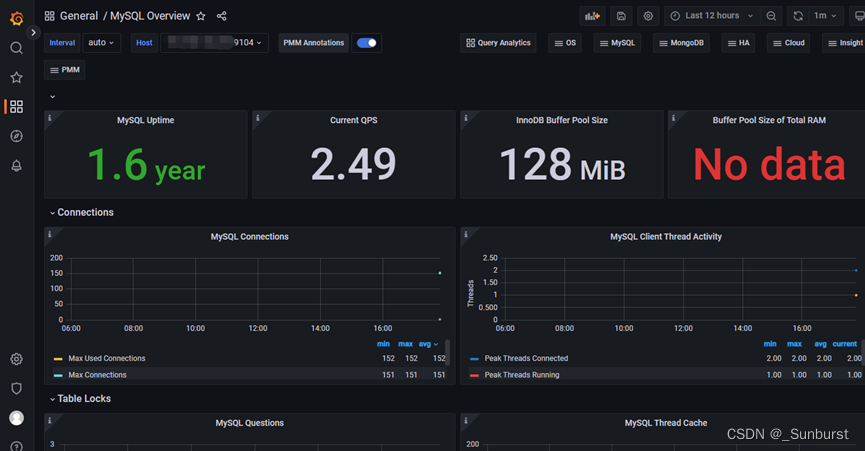Open the Query Analytics link
The image size is (865, 451).
click(498, 43)
